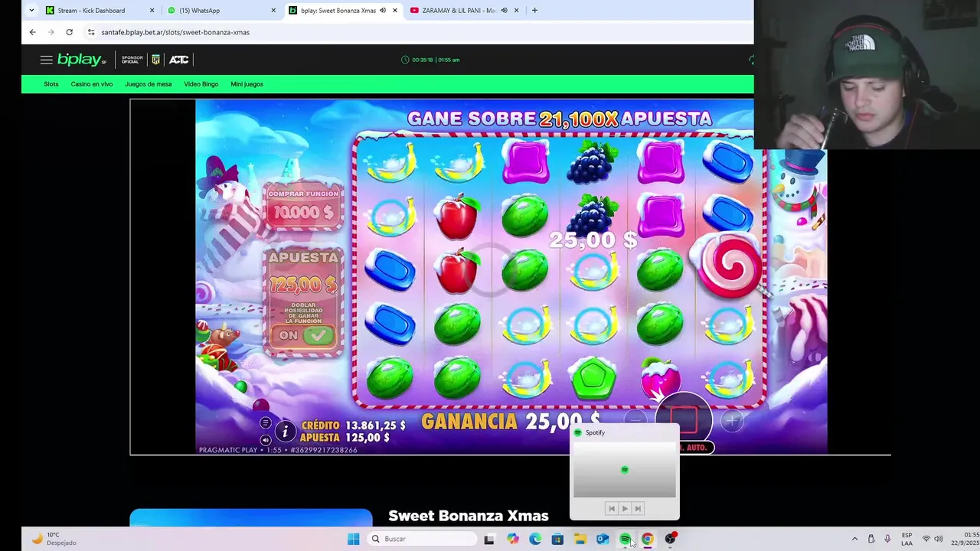Open OBS Studio from the taskbar
Image resolution: width=980 pixels, height=551 pixels.
[670, 539]
